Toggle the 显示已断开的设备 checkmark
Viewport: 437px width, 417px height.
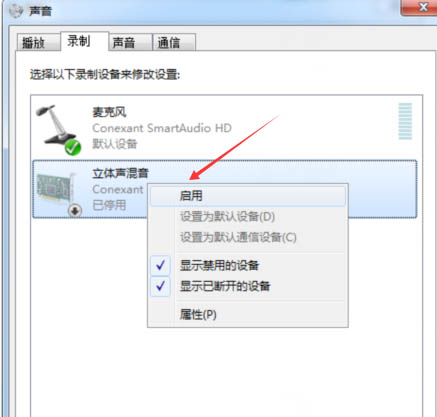click(x=160, y=286)
